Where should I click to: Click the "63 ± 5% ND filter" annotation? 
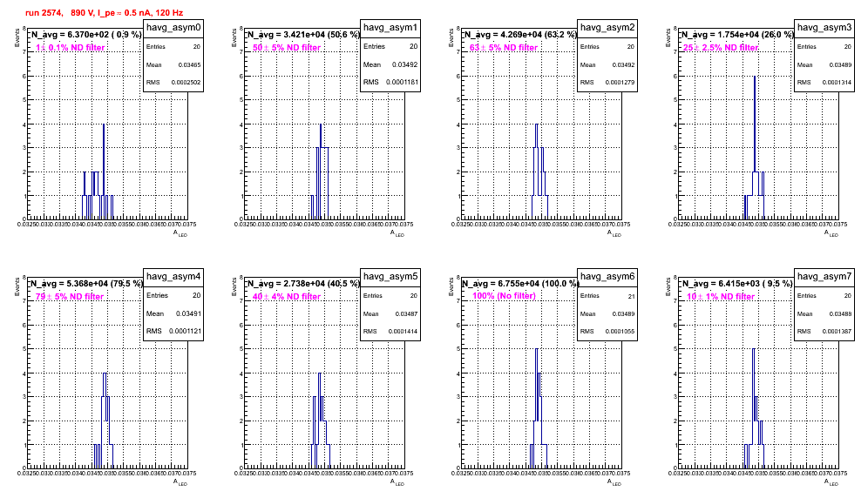tap(504, 48)
